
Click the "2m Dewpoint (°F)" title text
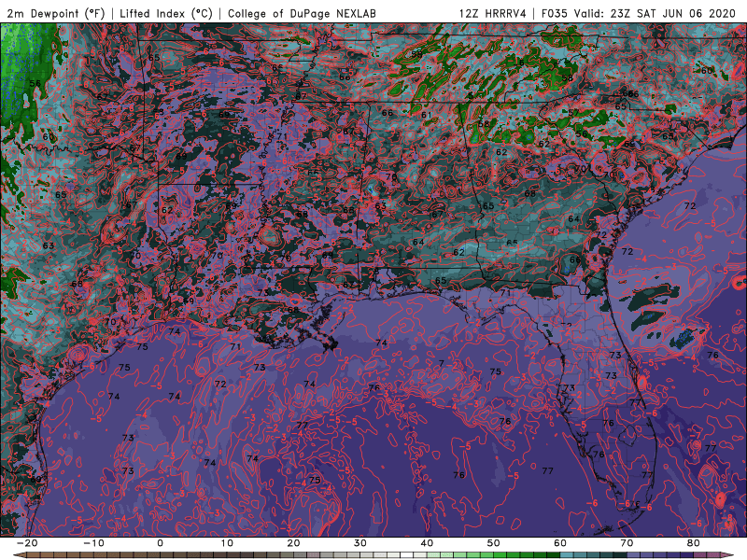click(55, 13)
